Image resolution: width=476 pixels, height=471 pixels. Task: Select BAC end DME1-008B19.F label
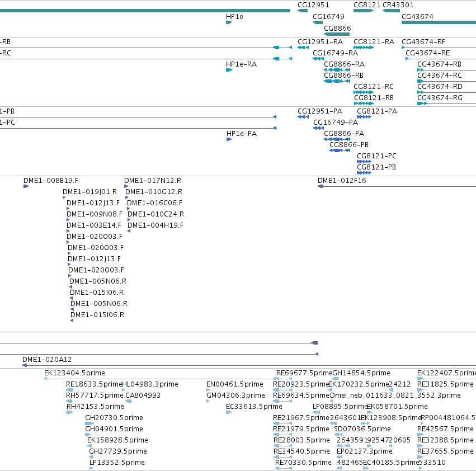pos(51,181)
